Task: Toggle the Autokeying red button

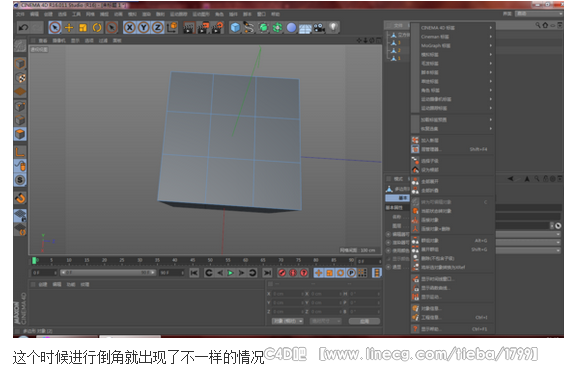Action: point(293,273)
